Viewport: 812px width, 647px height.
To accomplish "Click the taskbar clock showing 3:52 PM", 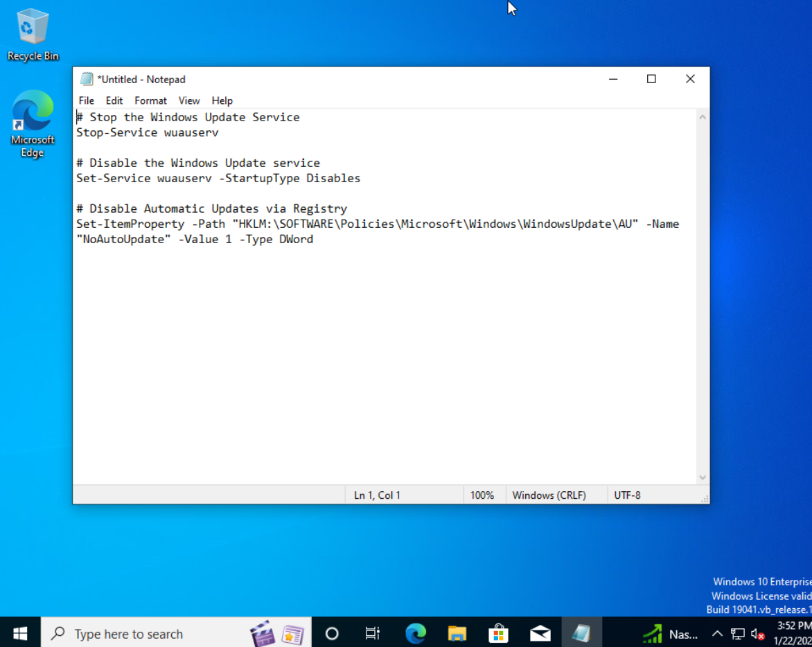I will coord(793,632).
